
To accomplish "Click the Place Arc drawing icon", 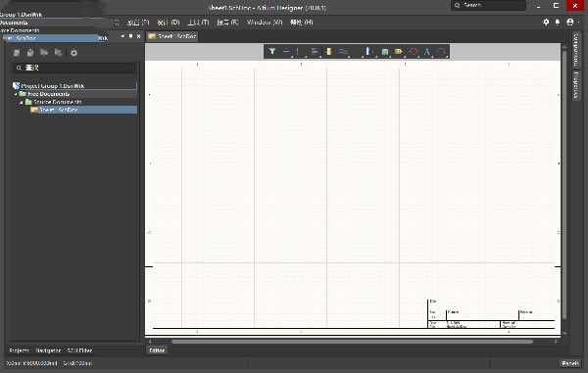I will (x=441, y=51).
